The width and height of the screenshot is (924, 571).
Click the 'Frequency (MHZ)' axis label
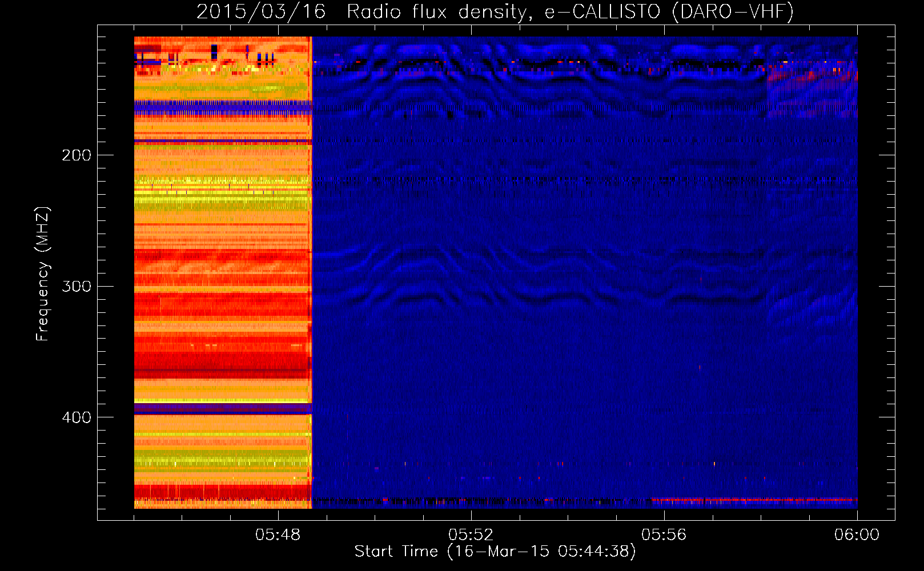43,274
